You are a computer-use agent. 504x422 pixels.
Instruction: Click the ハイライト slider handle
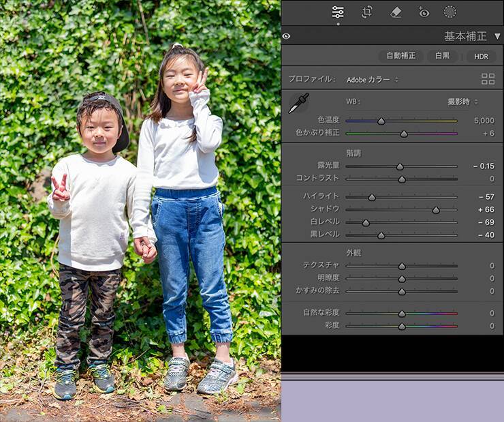pos(372,197)
